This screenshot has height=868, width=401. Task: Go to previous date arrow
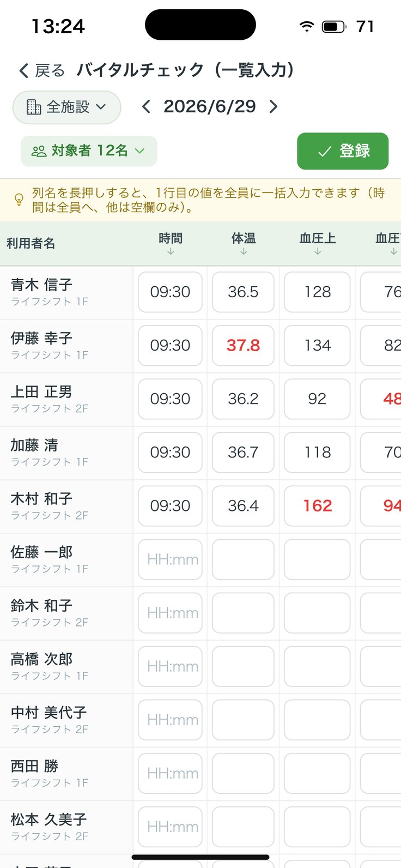tap(145, 107)
